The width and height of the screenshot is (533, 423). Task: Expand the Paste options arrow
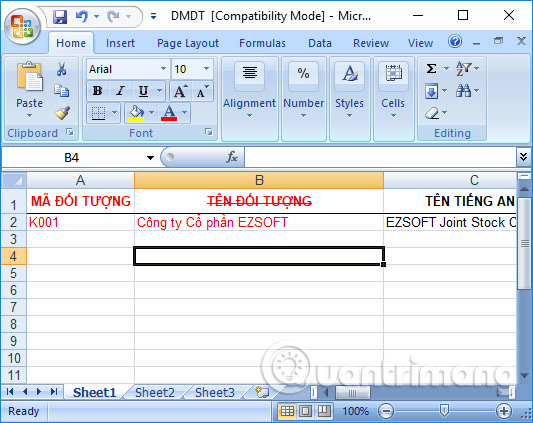(30, 116)
